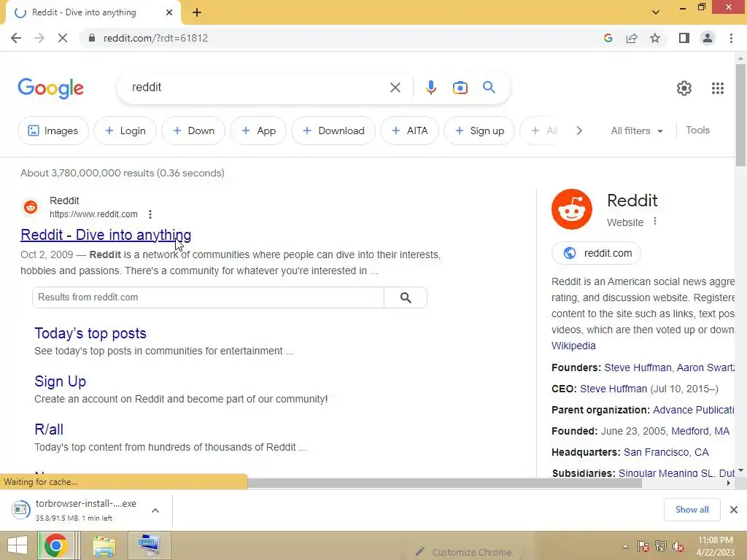Viewport: 747px width, 560px height.
Task: Expand the All filters dropdown
Action: [637, 131]
